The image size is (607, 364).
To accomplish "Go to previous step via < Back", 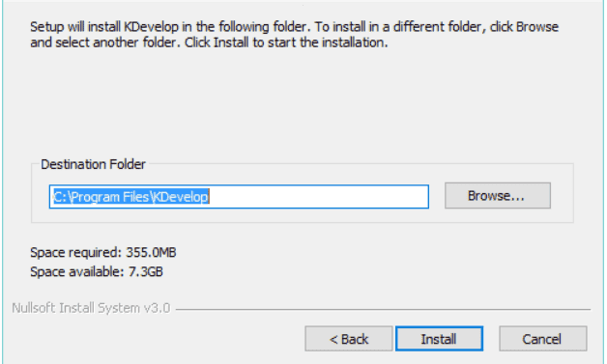I will tap(348, 339).
